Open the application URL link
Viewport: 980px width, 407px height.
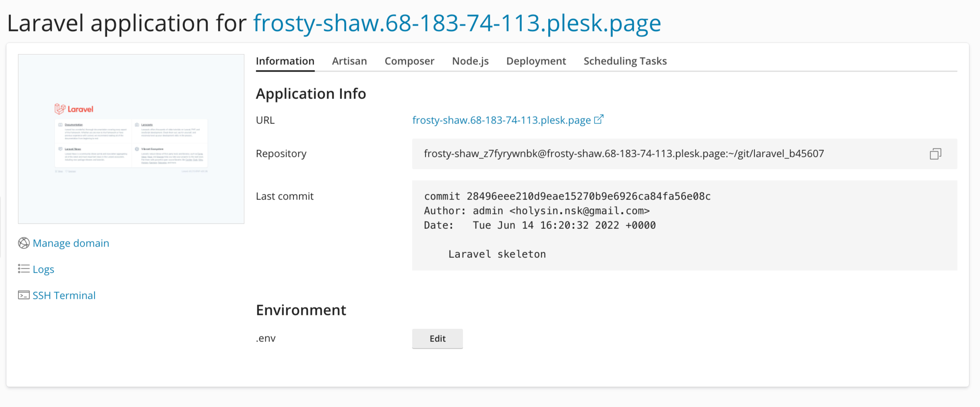[x=501, y=120]
